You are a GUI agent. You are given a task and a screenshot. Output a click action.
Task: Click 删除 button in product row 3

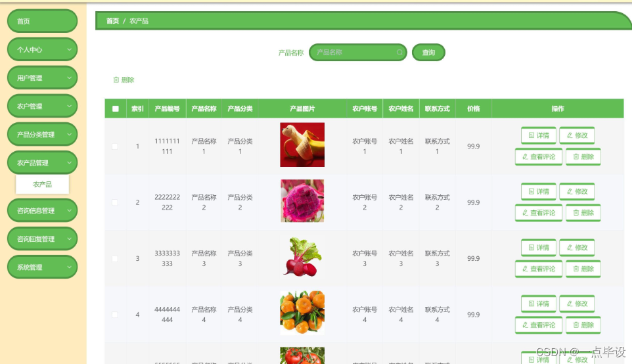[x=583, y=269]
